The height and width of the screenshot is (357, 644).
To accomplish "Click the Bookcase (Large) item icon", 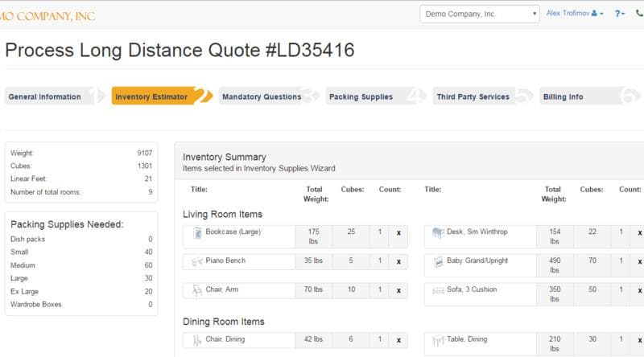I will [x=197, y=232].
